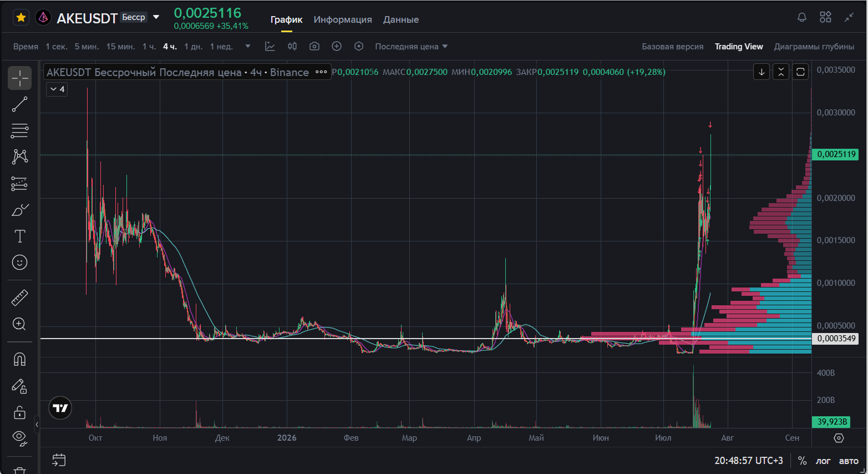Click the trash remove drawings icon

19,470
